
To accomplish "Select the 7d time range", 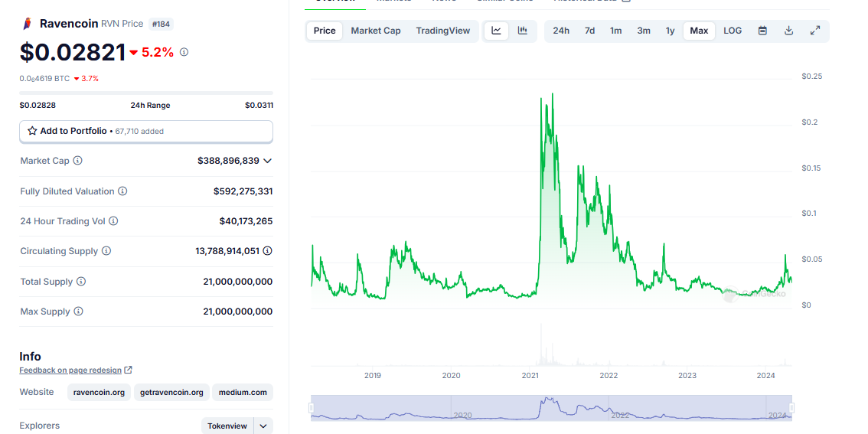I will (589, 31).
